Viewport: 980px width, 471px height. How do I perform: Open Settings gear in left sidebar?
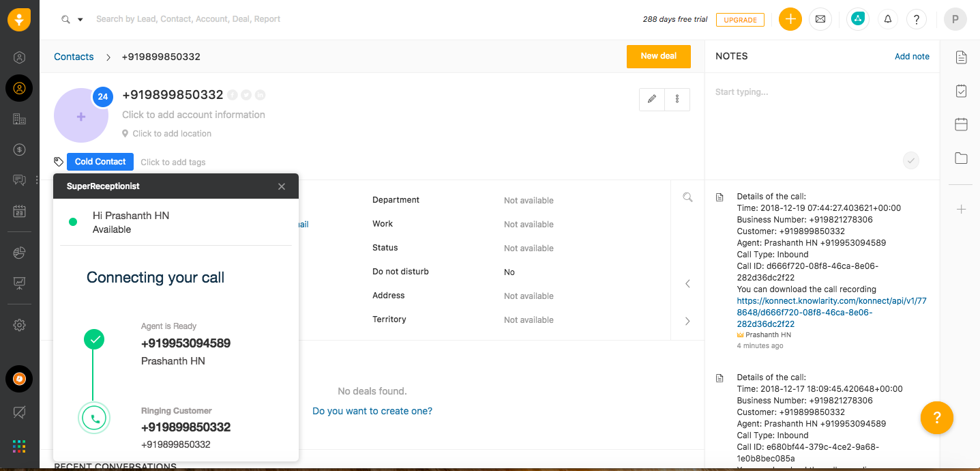pos(20,326)
